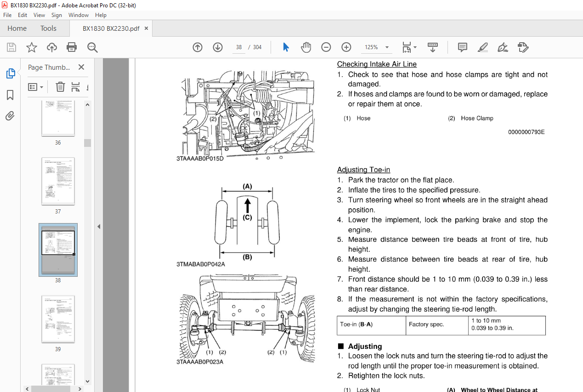Click the 'Adjusting Toe-in' heading

coord(363,170)
